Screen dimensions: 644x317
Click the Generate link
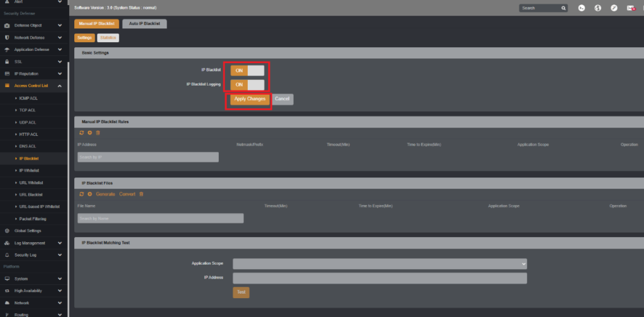[x=106, y=194]
